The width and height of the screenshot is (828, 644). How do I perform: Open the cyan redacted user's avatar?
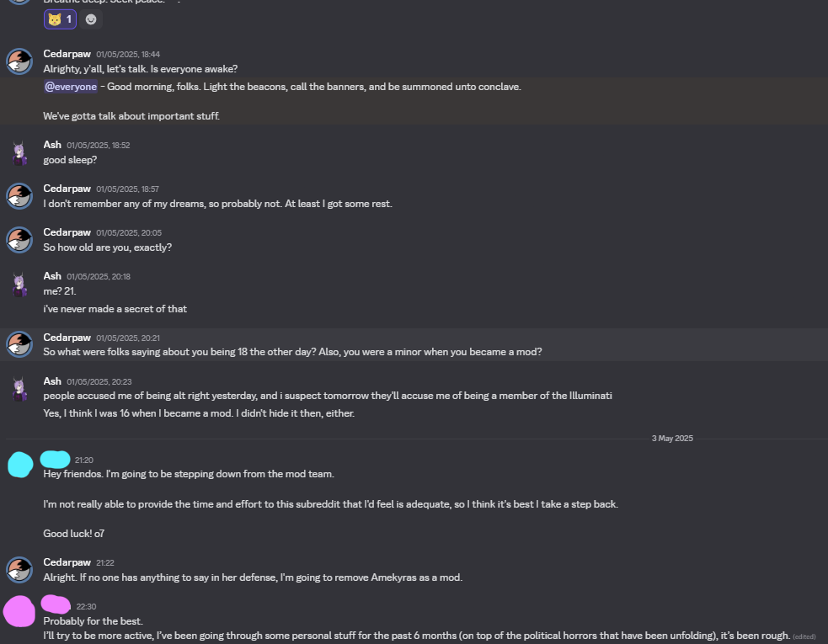click(19, 465)
